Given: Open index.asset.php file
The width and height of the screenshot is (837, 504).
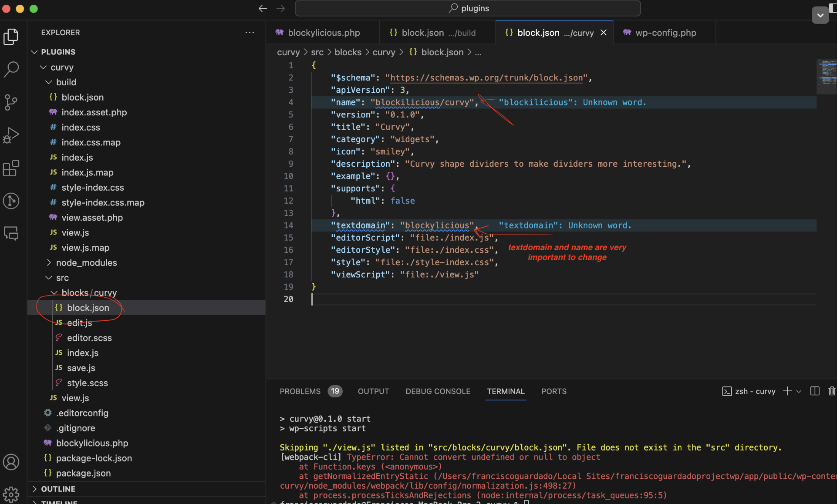Looking at the screenshot, I should pyautogui.click(x=146, y=112).
